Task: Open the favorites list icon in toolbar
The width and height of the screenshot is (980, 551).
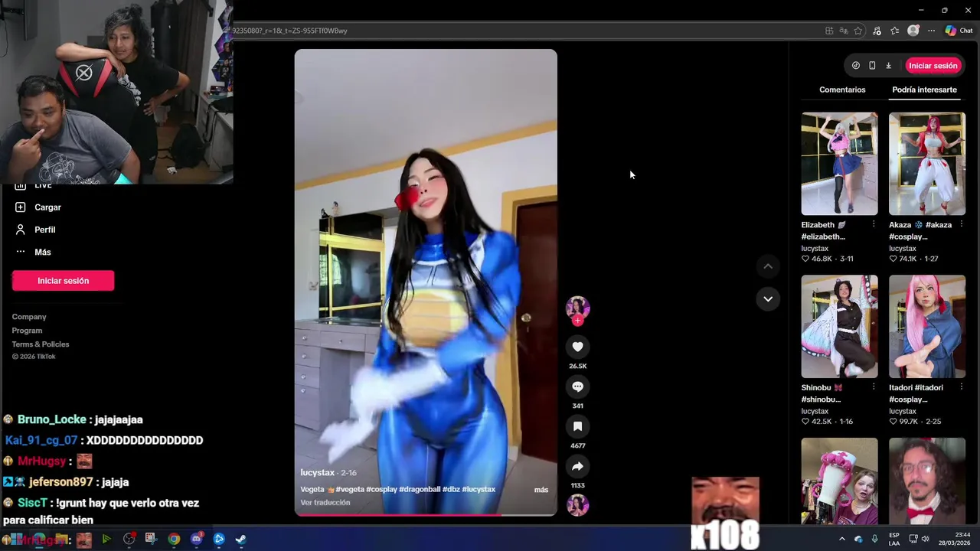Action: (894, 31)
